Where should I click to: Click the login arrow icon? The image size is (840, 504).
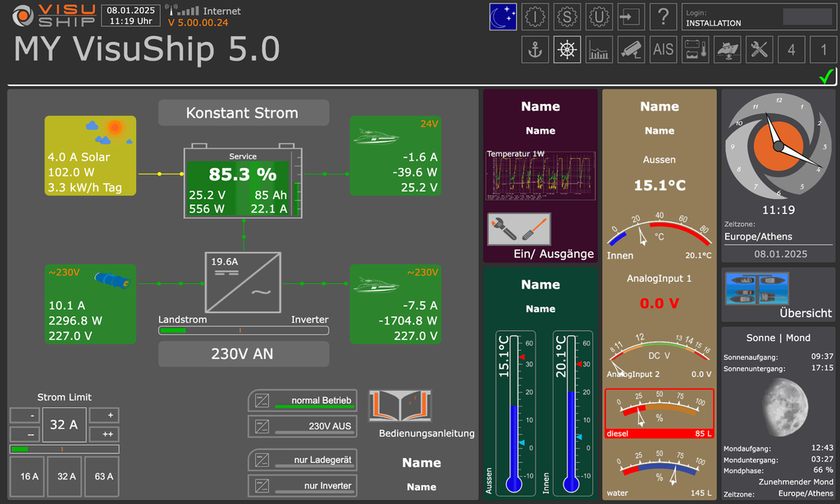tap(631, 17)
